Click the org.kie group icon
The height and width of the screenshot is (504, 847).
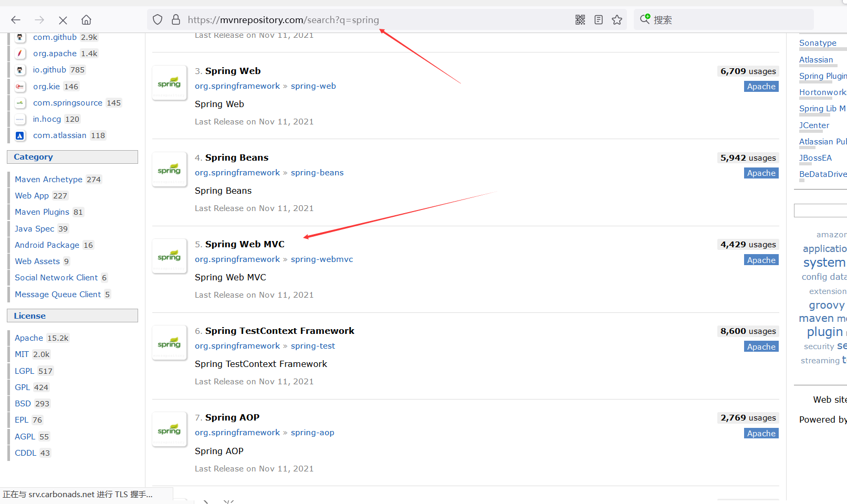pos(20,87)
